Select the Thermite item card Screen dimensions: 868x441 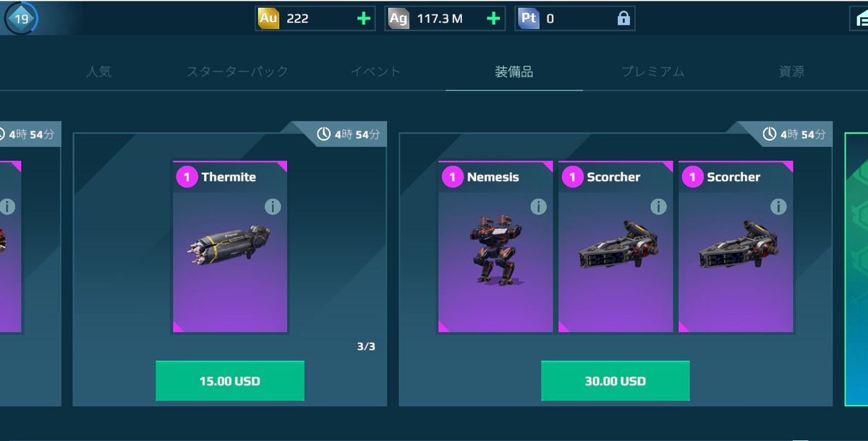tap(230, 247)
